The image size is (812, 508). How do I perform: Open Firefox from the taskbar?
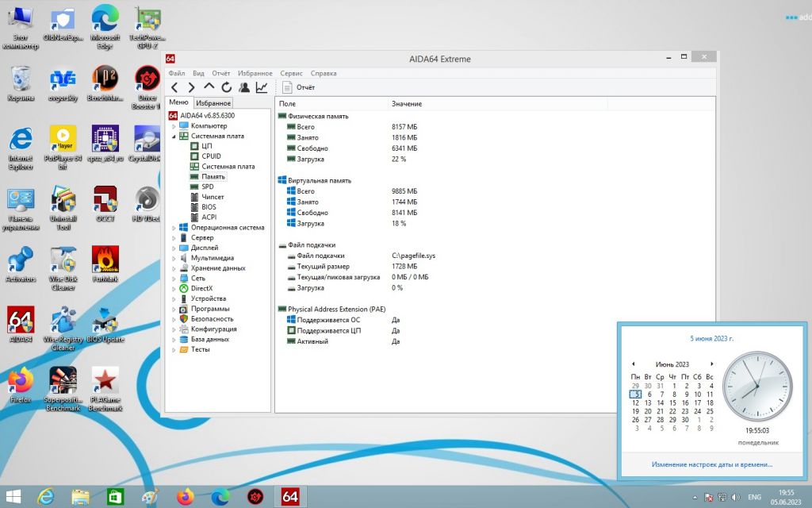(185, 497)
